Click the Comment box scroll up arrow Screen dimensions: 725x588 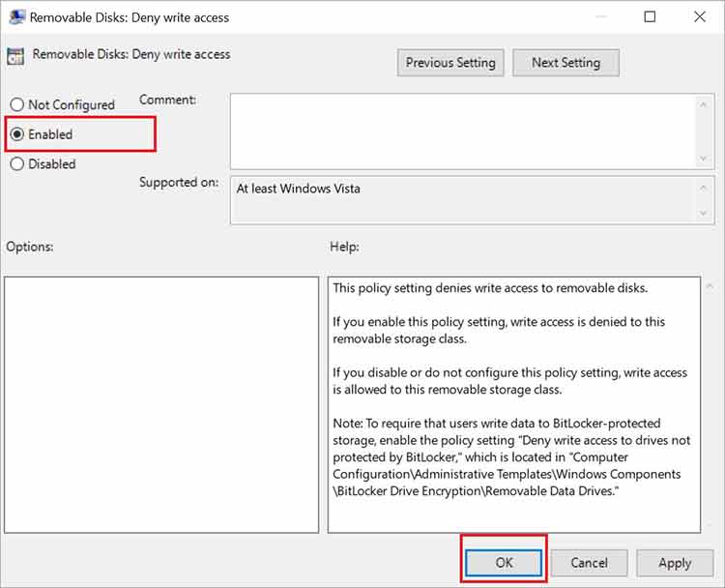point(704,105)
